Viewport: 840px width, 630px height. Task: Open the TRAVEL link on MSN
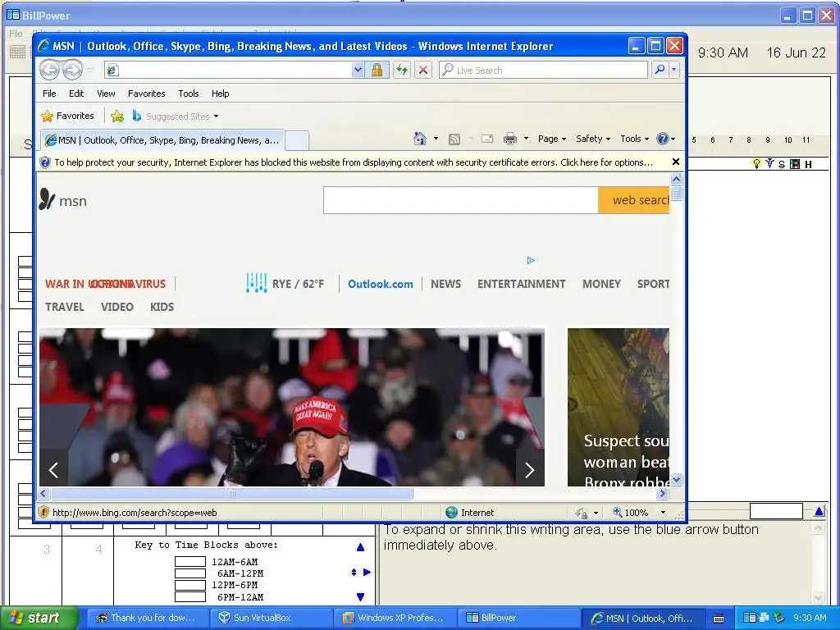pos(64,307)
